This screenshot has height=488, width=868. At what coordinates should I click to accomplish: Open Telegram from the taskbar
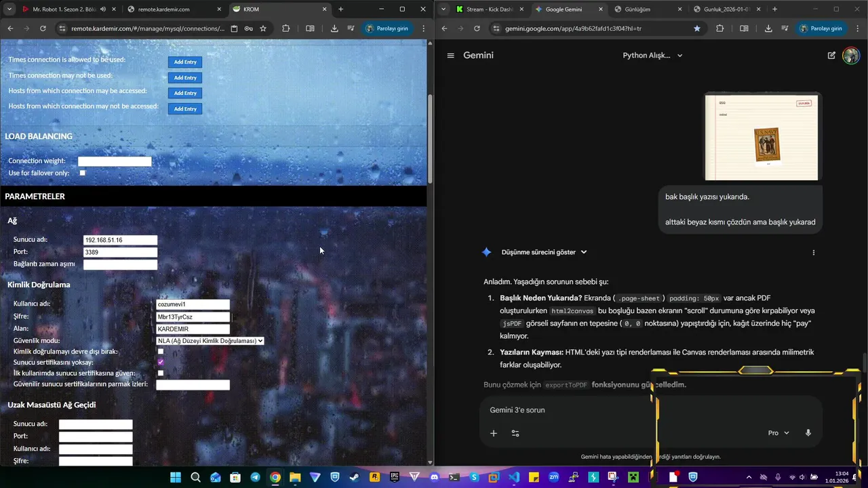255,477
